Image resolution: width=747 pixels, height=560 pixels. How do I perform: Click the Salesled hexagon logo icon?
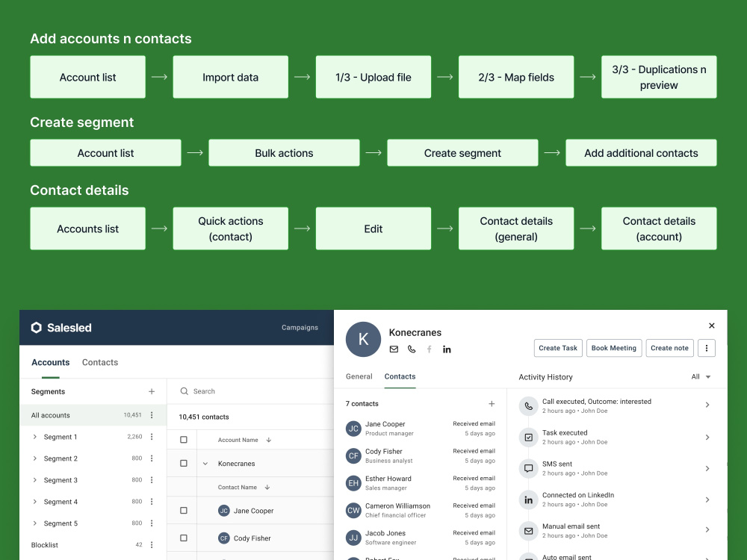click(36, 328)
